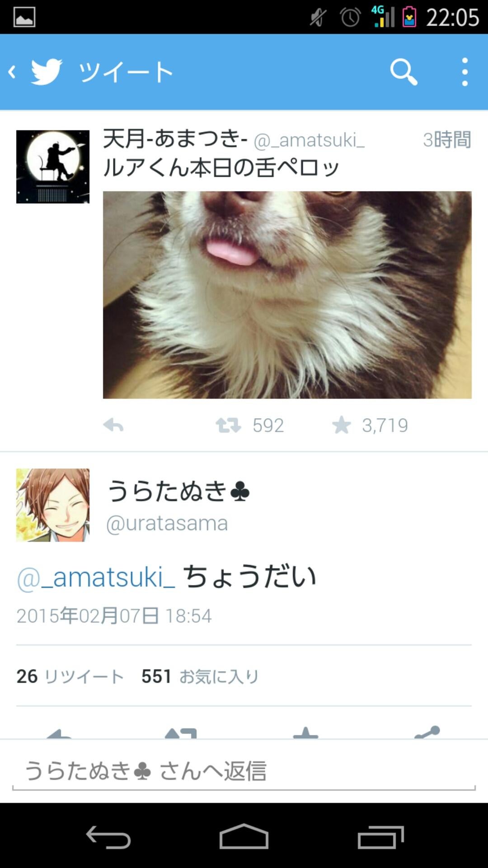View the 26 リツイート list

[x=70, y=676]
